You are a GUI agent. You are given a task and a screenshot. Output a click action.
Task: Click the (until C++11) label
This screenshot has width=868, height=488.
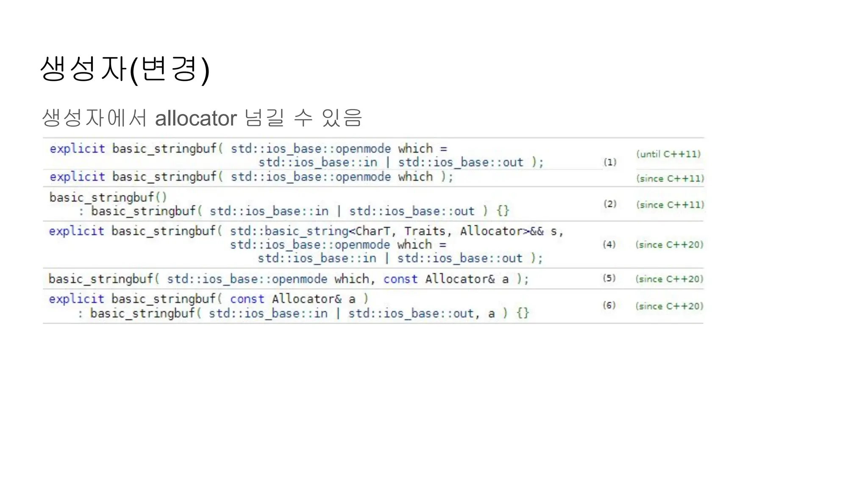(x=668, y=154)
